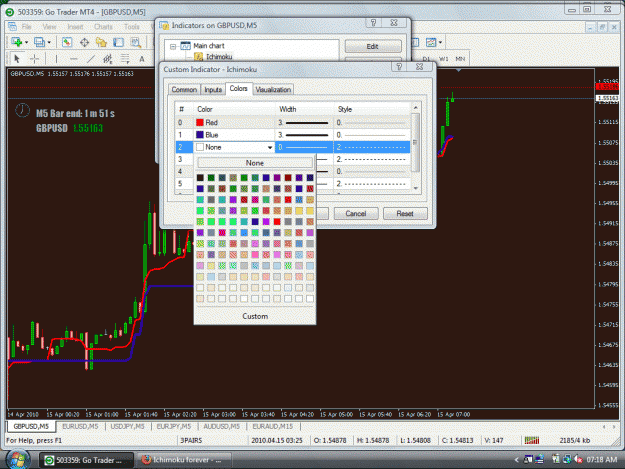The height and width of the screenshot is (469, 625).
Task: Switch chart to W1 timeframe
Action: (x=444, y=59)
